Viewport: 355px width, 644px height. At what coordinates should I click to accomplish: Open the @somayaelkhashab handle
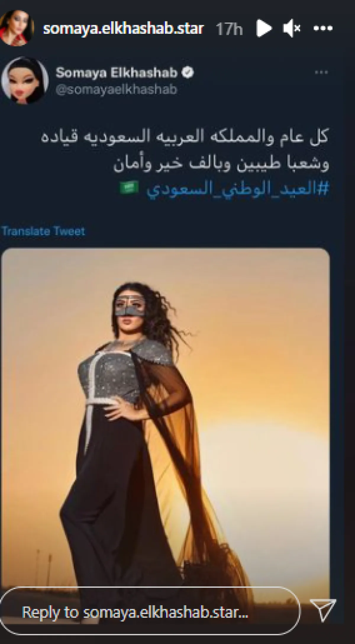(116, 90)
